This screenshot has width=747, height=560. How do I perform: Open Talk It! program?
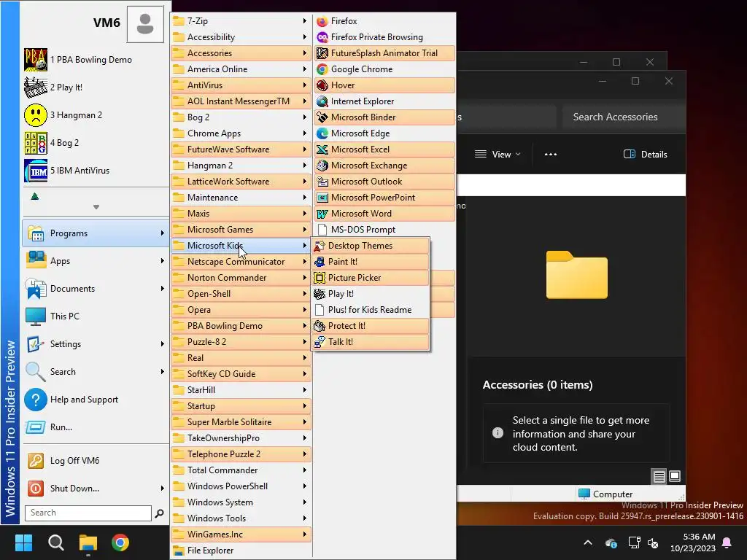point(370,342)
